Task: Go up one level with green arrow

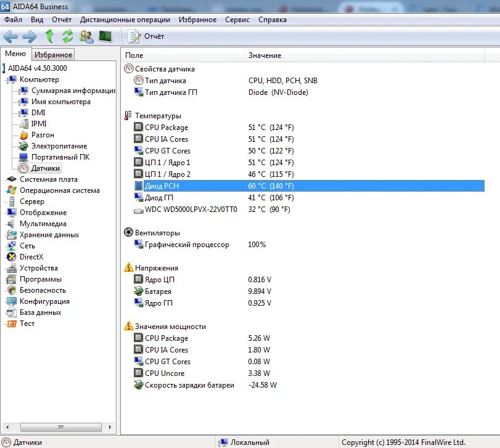Action: pos(49,36)
